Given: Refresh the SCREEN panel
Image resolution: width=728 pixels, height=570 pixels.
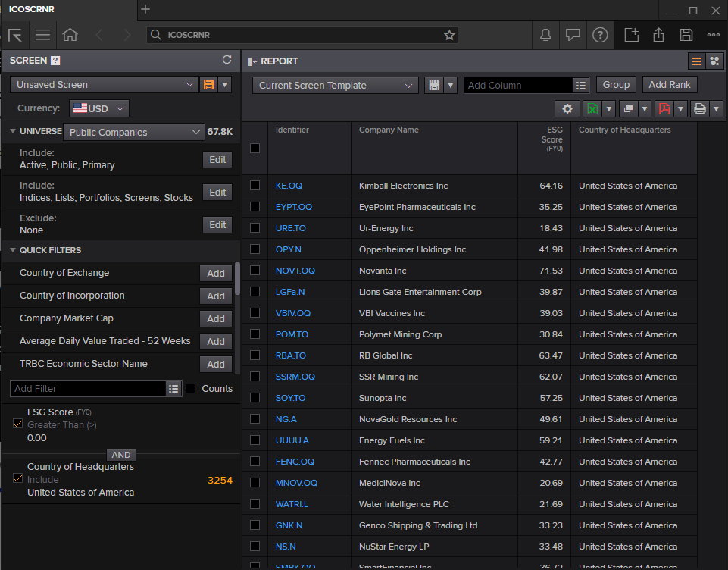Looking at the screenshot, I should coord(227,60).
